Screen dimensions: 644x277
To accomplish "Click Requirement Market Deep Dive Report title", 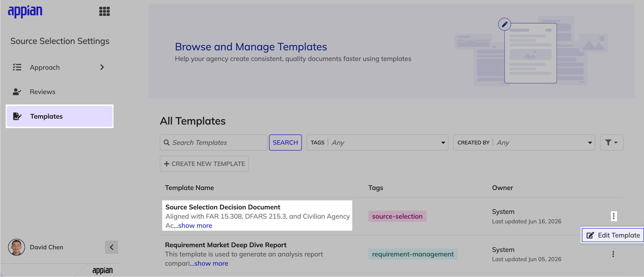I will pos(226,245).
